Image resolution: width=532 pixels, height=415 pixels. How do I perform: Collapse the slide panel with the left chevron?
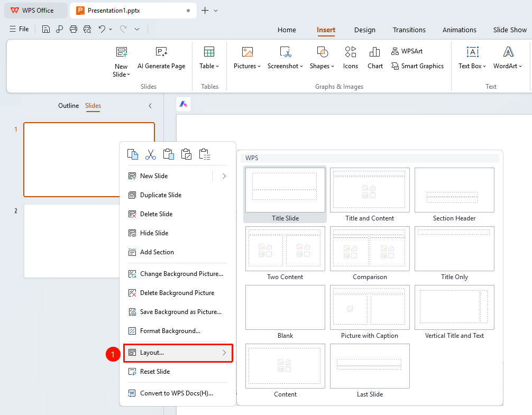[x=150, y=106]
